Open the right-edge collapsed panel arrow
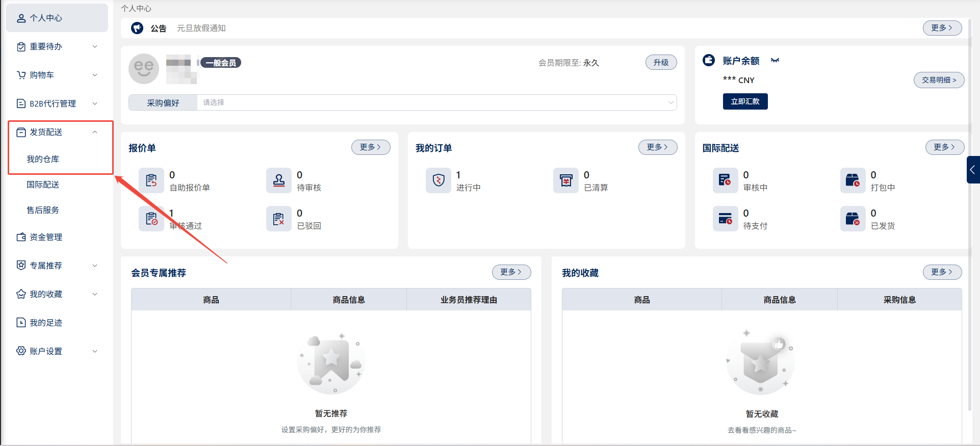This screenshot has width=980, height=446. (x=973, y=170)
